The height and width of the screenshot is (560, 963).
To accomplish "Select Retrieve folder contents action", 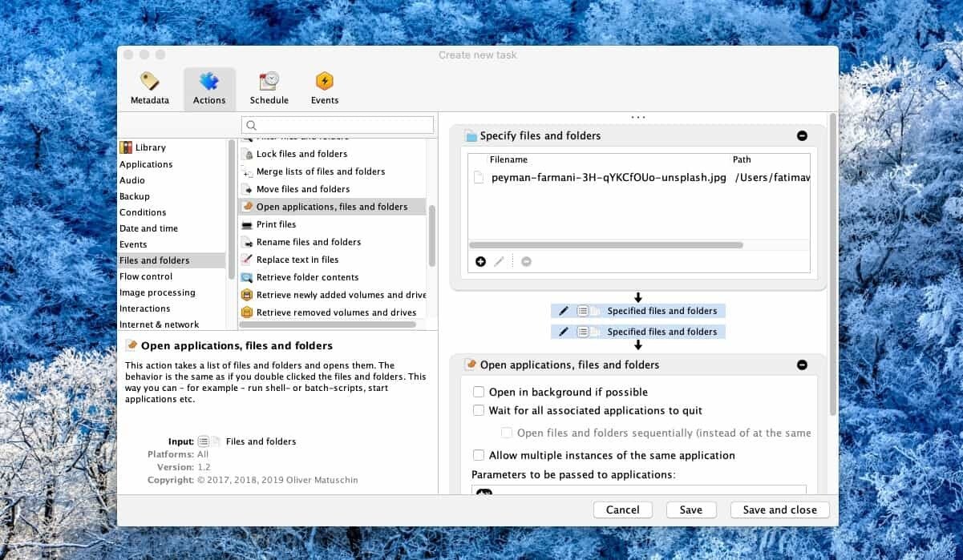I will [x=307, y=277].
